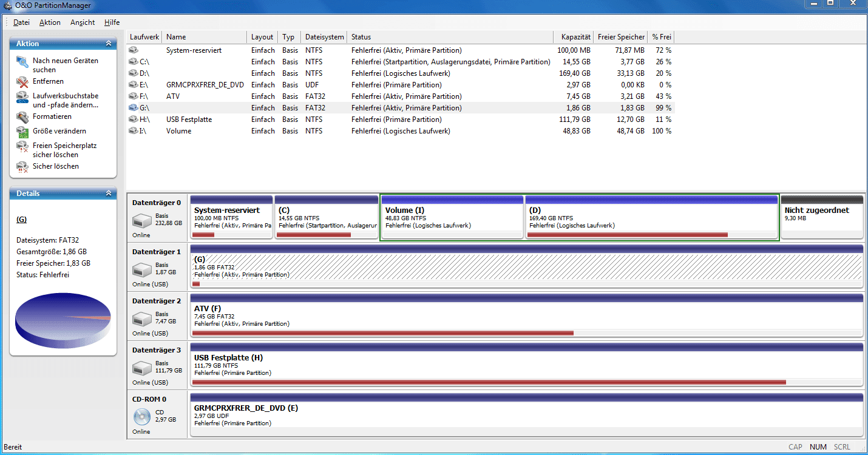This screenshot has width=868, height=455.
Task: Sort by Freier Speicher column header
Action: [621, 37]
